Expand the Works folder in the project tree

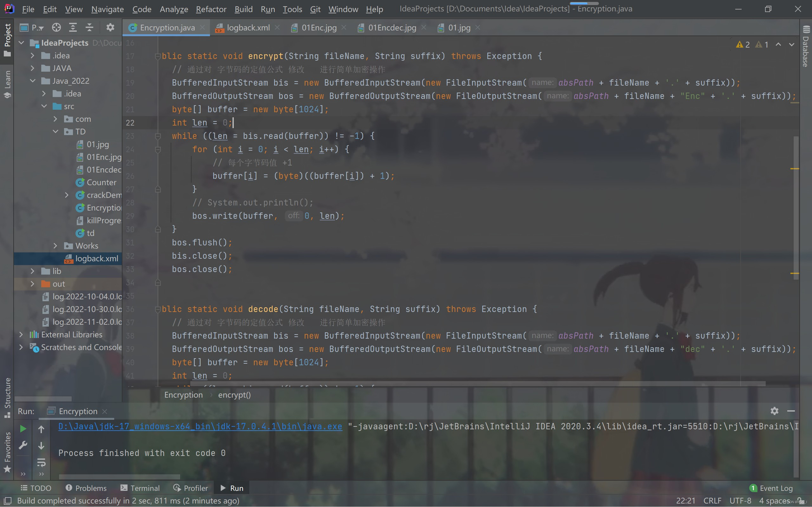click(55, 246)
